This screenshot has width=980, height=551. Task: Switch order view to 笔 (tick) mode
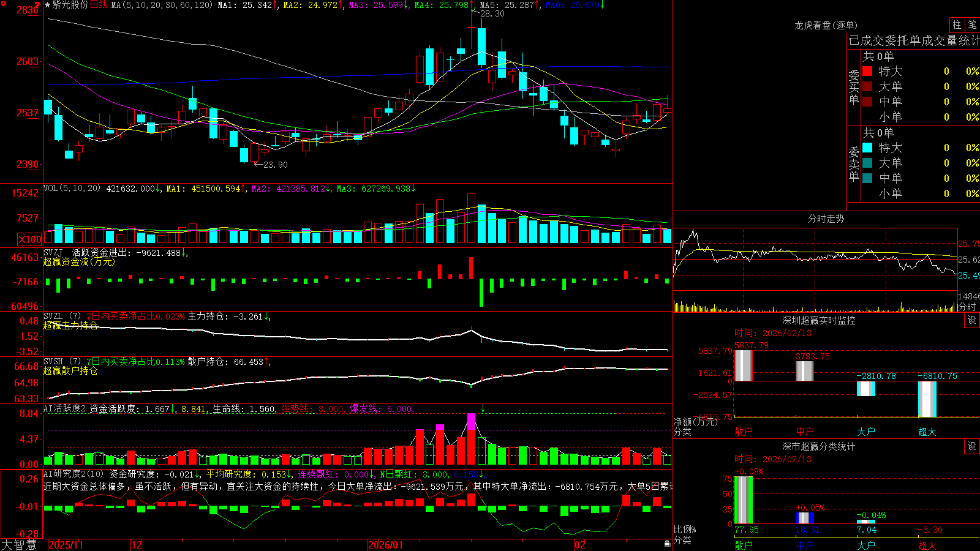pyautogui.click(x=972, y=24)
